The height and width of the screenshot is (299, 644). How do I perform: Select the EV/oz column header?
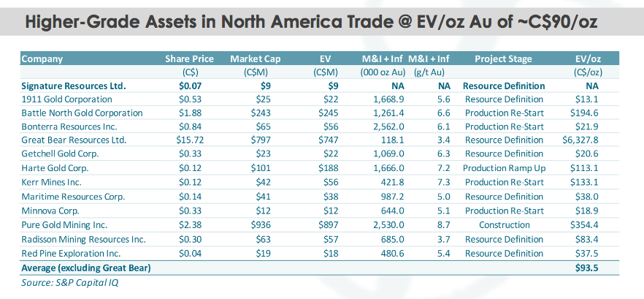[x=590, y=58]
